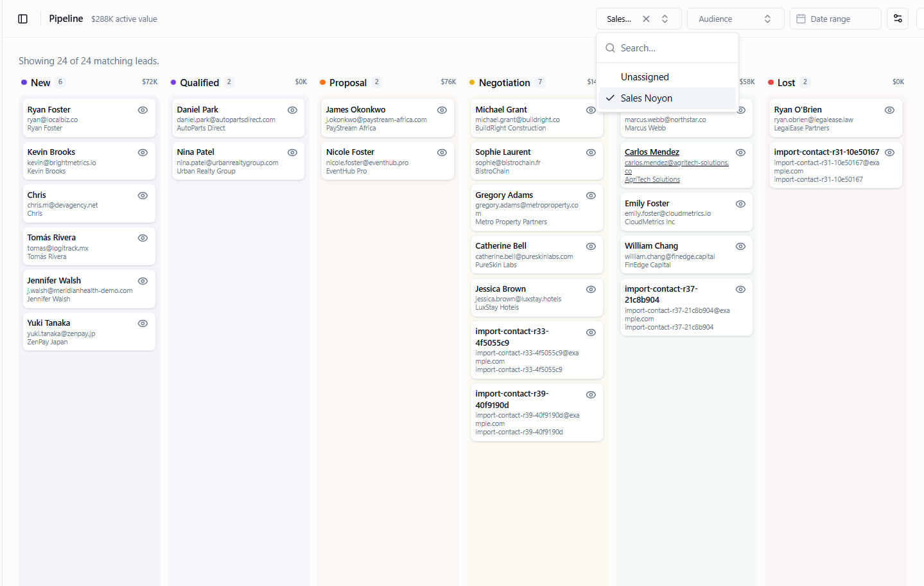Open the James Okonkwo lead card

[387, 118]
